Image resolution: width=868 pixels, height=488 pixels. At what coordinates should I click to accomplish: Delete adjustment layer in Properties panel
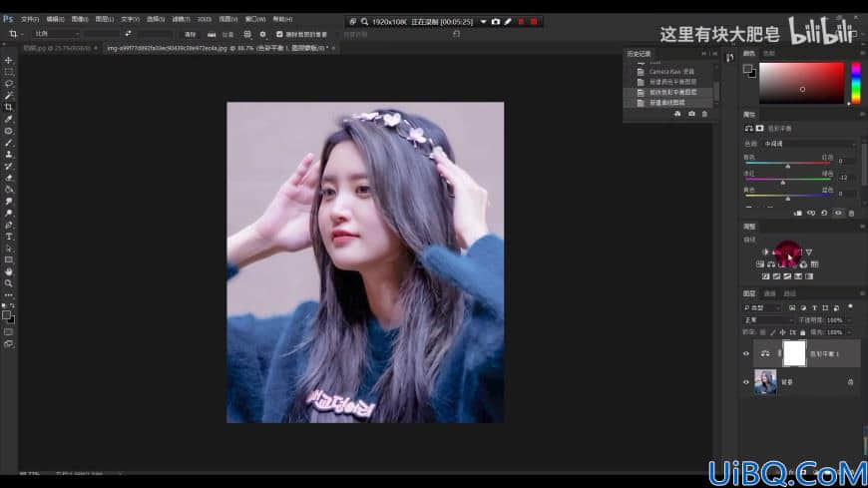pyautogui.click(x=851, y=214)
